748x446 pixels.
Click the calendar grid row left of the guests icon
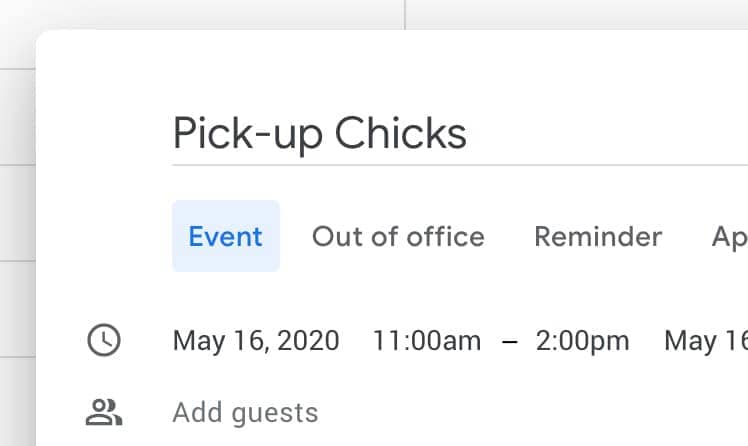18,402
